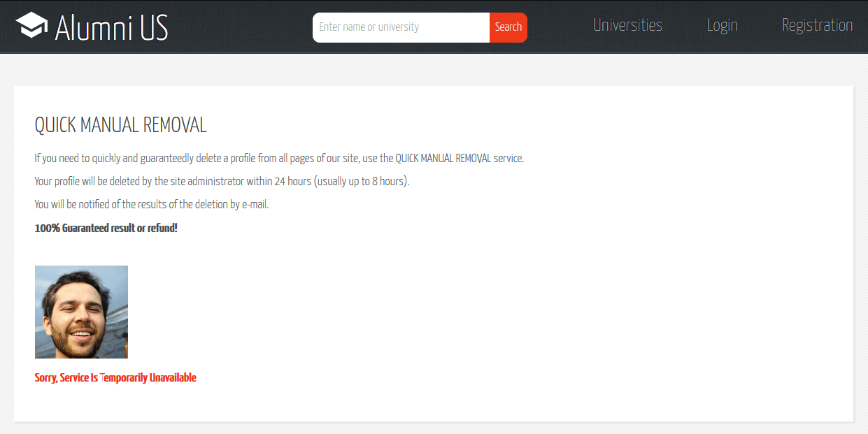Click the QUICK MANUAL REMOVAL heading
The width and height of the screenshot is (868, 434).
[x=120, y=124]
